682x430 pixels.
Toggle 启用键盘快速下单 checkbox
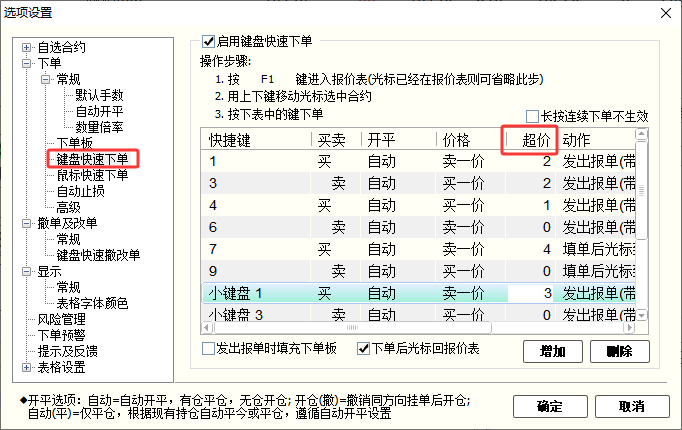click(208, 42)
